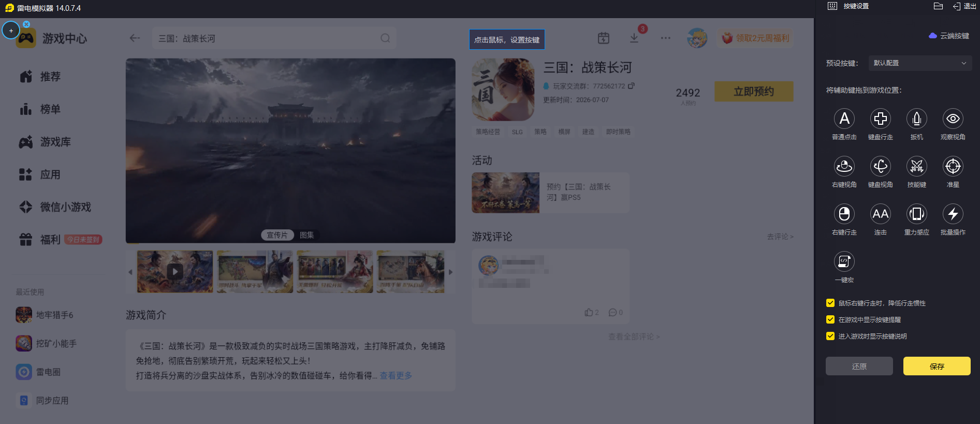Click the 立即预约 reserve button
The height and width of the screenshot is (424, 980).
754,92
